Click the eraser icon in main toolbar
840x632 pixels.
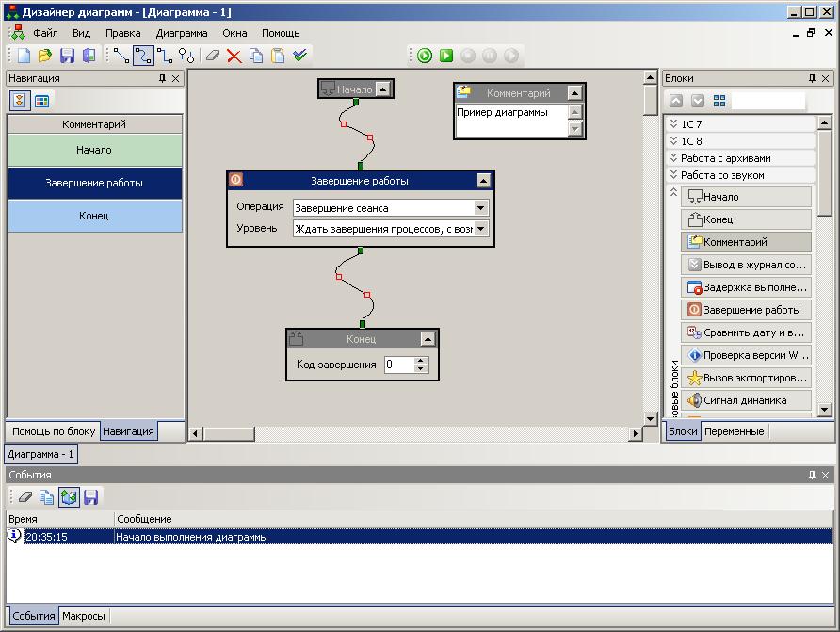click(213, 56)
